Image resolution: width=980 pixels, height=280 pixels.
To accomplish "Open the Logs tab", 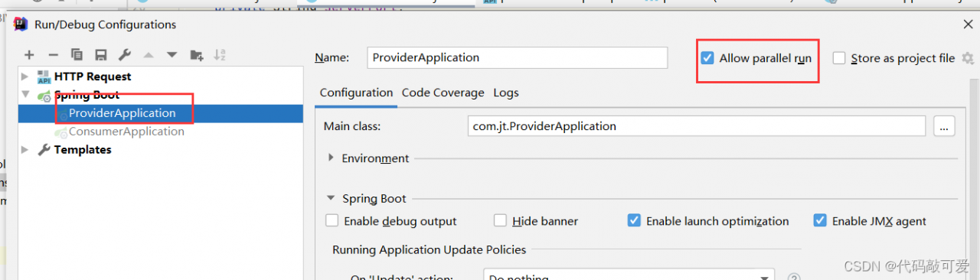I will 505,93.
